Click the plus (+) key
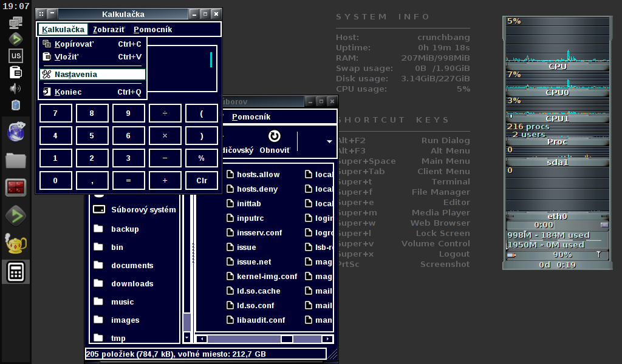The height and width of the screenshot is (364, 622). [x=165, y=181]
